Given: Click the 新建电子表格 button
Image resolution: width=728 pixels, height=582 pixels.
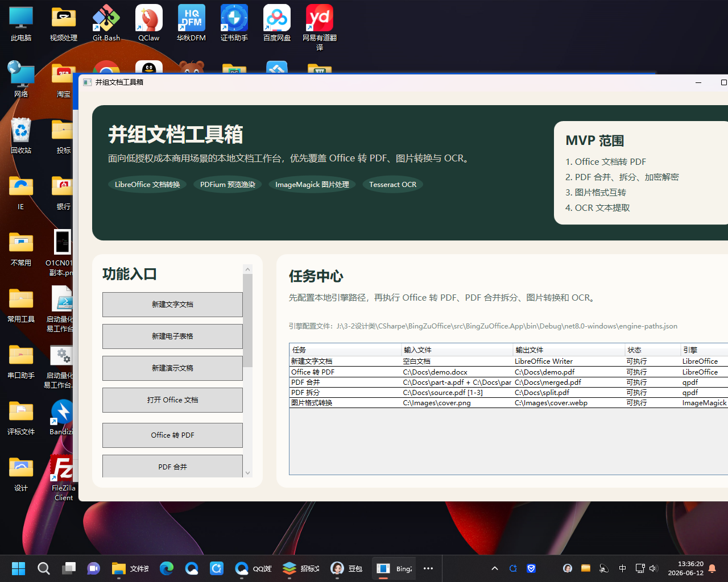Looking at the screenshot, I should (x=172, y=336).
